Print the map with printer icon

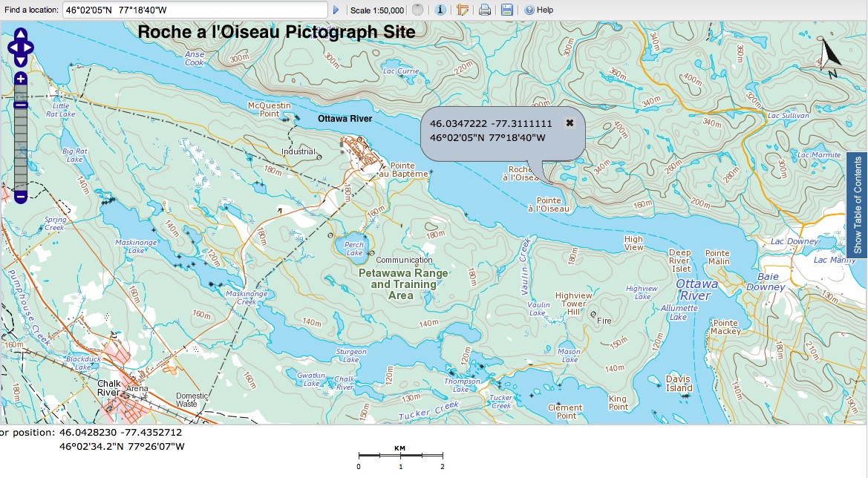[485, 10]
